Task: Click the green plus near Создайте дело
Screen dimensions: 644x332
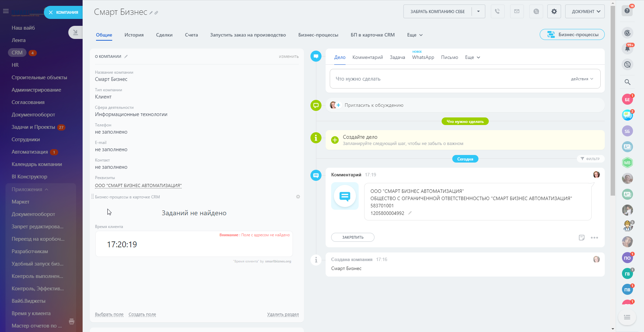Action: tap(335, 140)
